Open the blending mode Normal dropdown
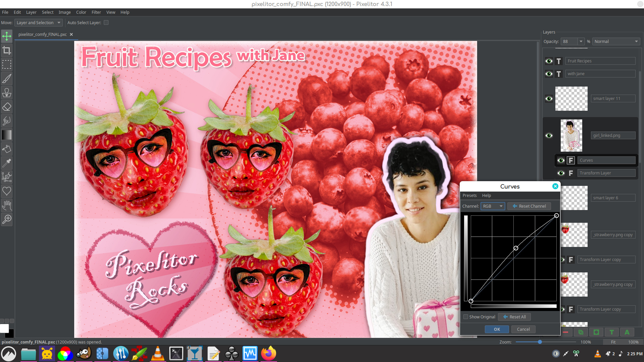The image size is (644, 362). coord(616,42)
